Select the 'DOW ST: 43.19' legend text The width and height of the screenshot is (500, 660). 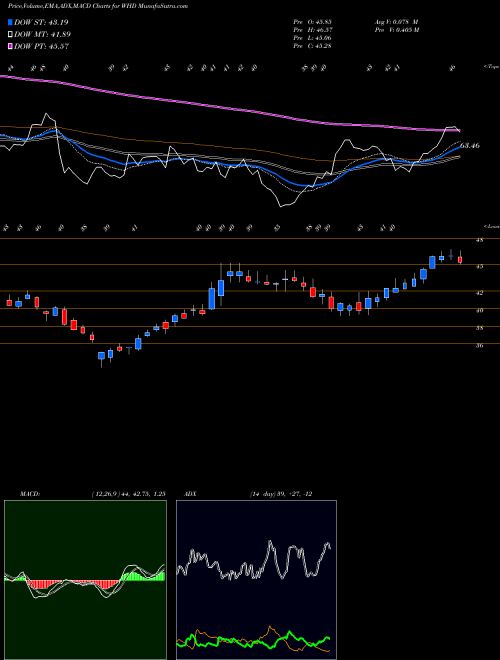[x=41, y=22]
